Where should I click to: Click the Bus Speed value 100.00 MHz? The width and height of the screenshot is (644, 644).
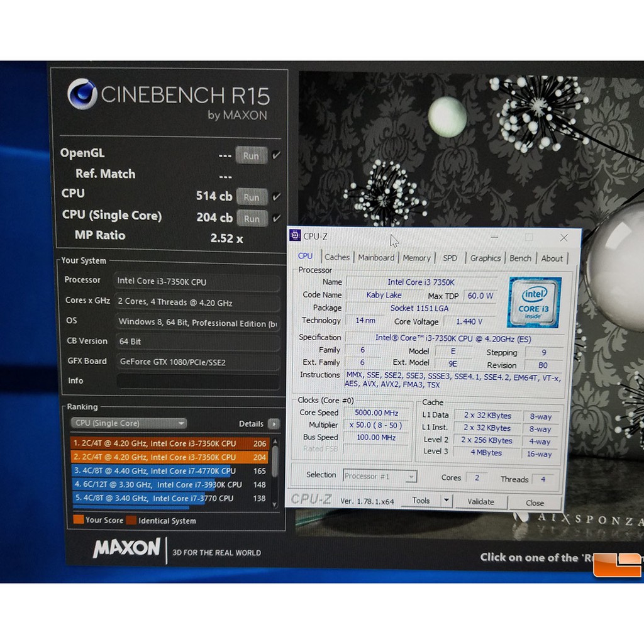coord(376,438)
